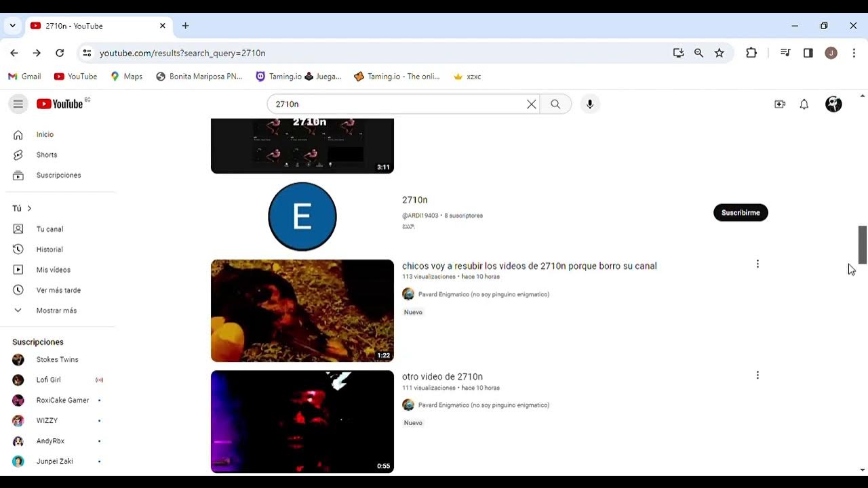
Task: Play the 1:22 video thumbnail
Action: click(x=302, y=310)
